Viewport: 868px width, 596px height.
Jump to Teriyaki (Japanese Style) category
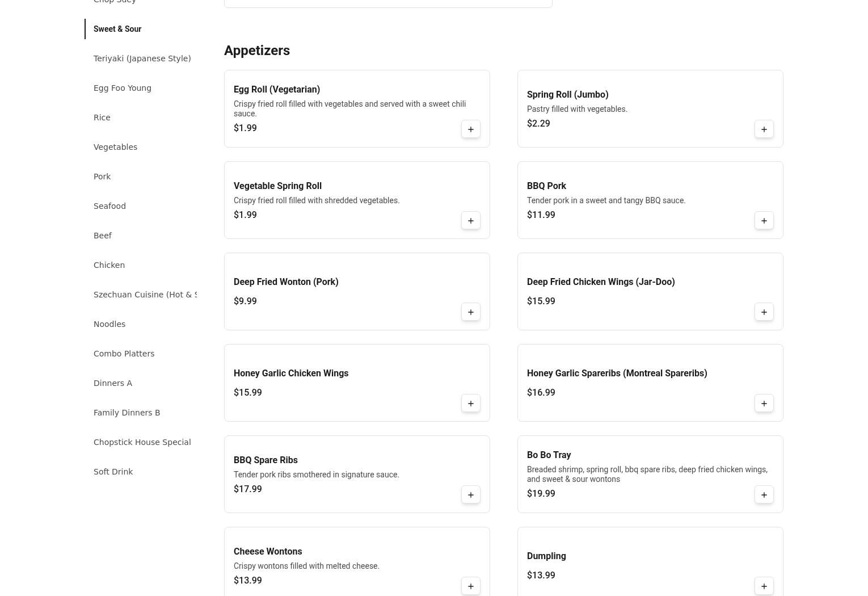click(x=142, y=58)
